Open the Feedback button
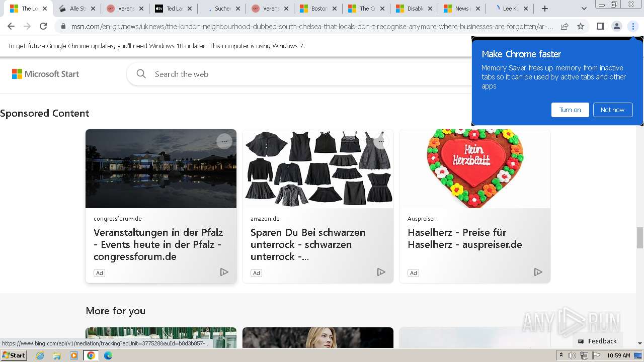This screenshot has height=362, width=644. pos(597,341)
